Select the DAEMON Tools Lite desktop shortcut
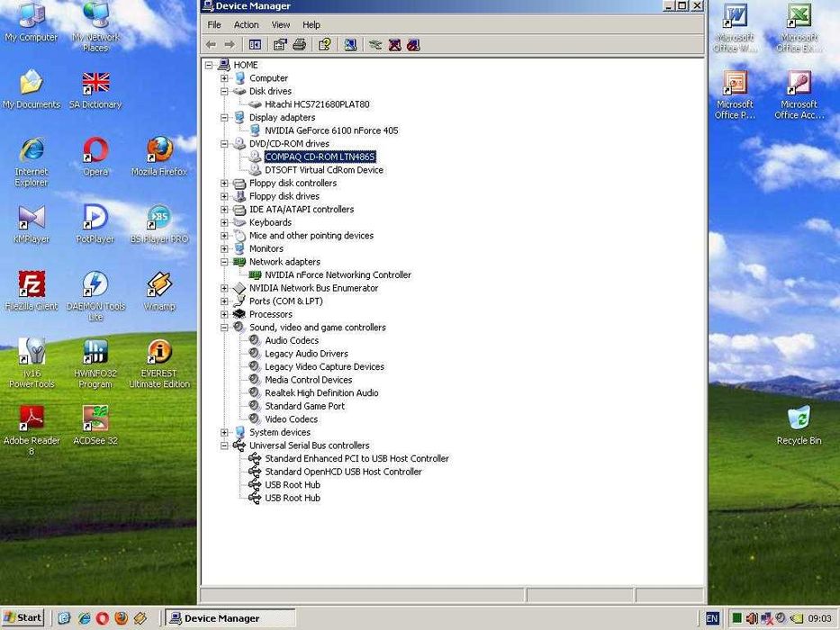 (x=95, y=296)
